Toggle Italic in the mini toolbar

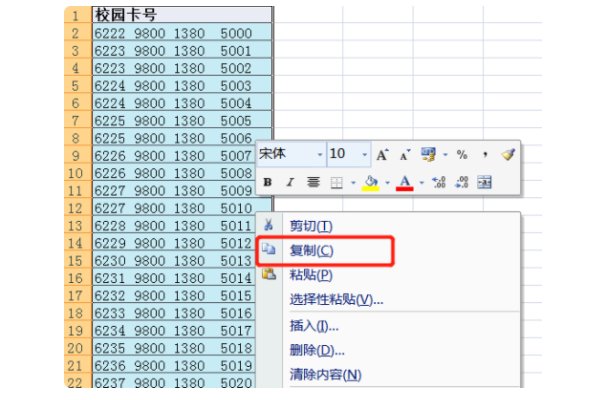click(x=290, y=182)
